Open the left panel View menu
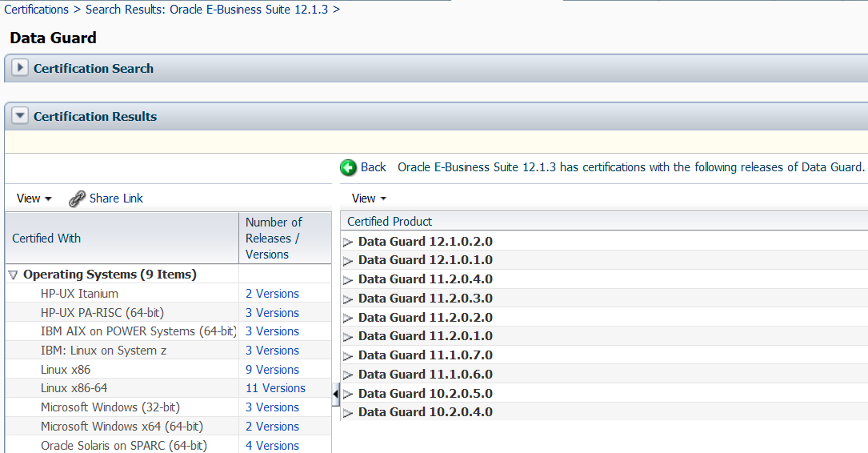 pyautogui.click(x=34, y=198)
